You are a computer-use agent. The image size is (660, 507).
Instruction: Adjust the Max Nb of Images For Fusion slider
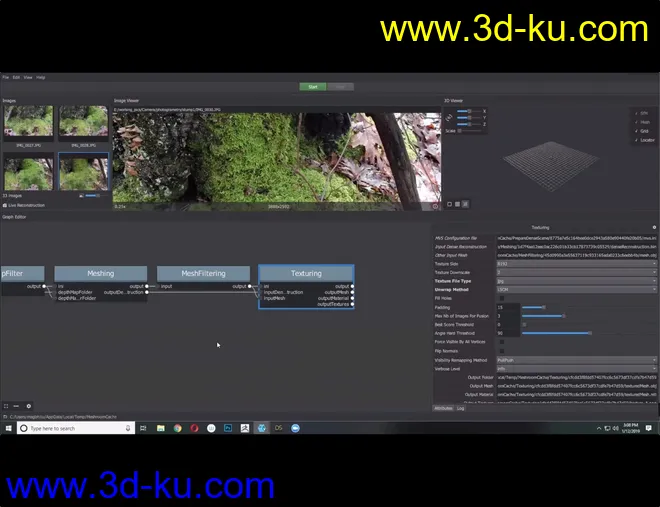click(589, 316)
